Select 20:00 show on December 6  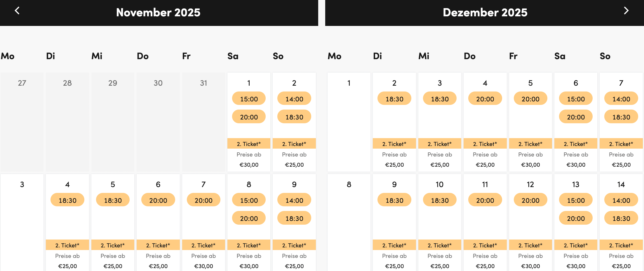click(576, 117)
